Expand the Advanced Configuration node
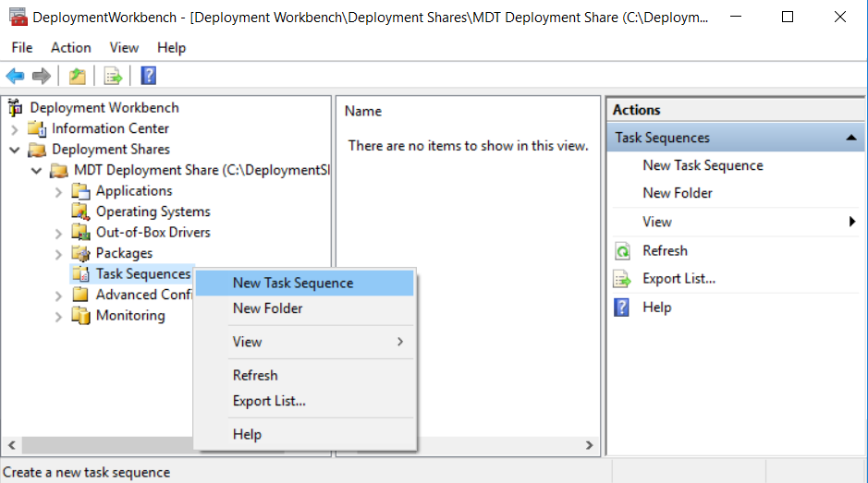 coord(58,296)
